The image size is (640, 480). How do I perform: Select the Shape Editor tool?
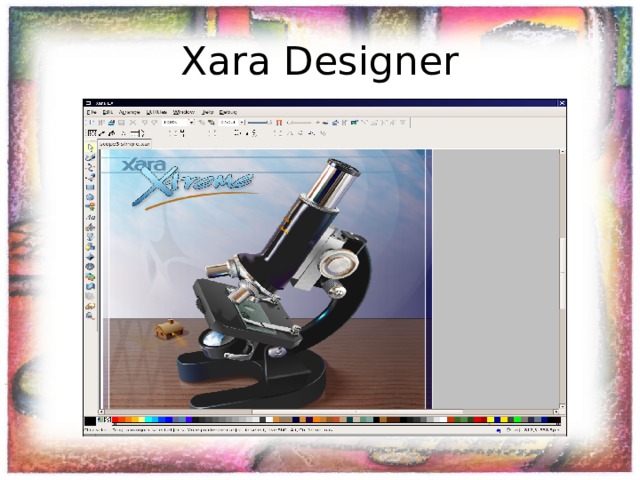pyautogui.click(x=91, y=167)
